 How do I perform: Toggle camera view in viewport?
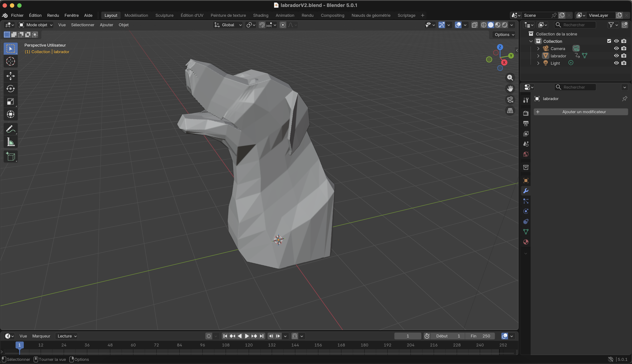click(x=510, y=100)
